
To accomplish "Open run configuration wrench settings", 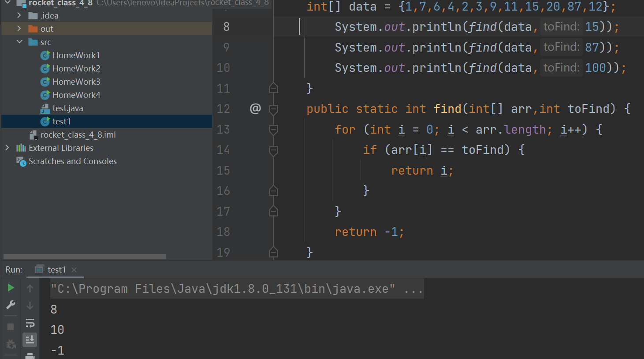I will tap(11, 305).
